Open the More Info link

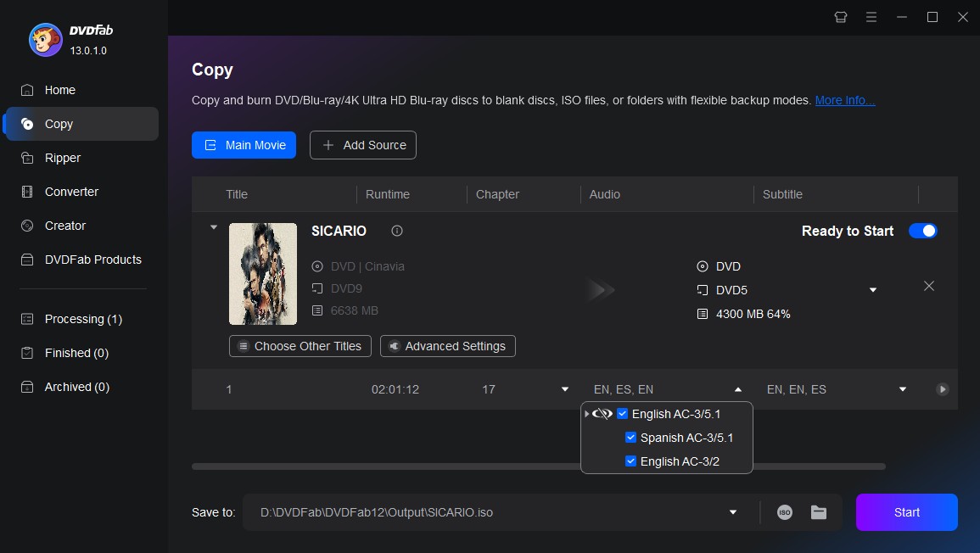844,100
